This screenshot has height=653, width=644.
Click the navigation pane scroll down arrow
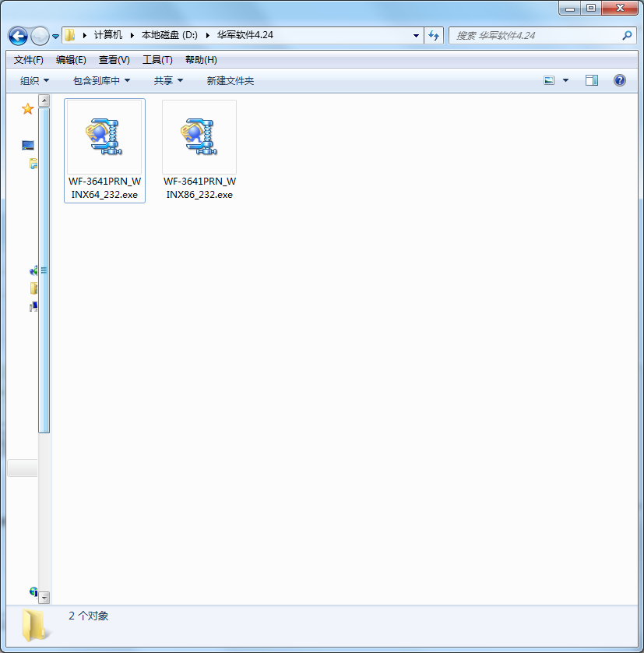[44, 598]
